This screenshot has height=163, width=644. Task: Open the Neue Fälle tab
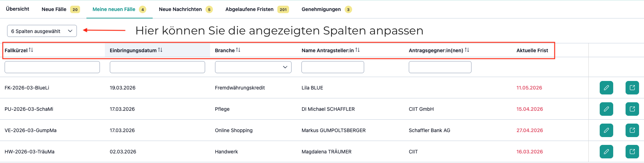click(61, 9)
